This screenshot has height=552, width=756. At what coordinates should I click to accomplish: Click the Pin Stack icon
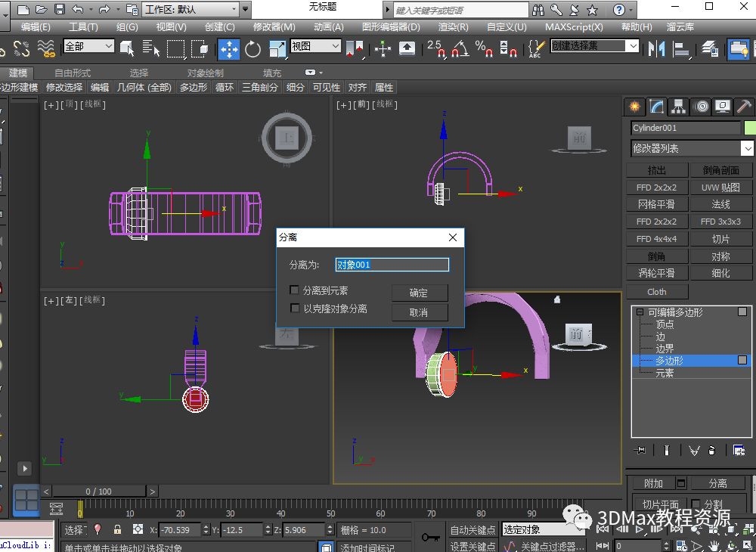641,450
